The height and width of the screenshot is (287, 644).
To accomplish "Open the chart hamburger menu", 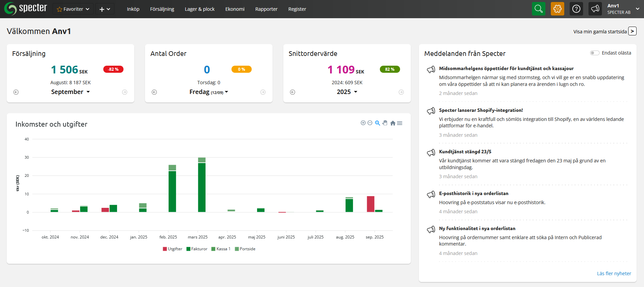I will click(x=400, y=123).
